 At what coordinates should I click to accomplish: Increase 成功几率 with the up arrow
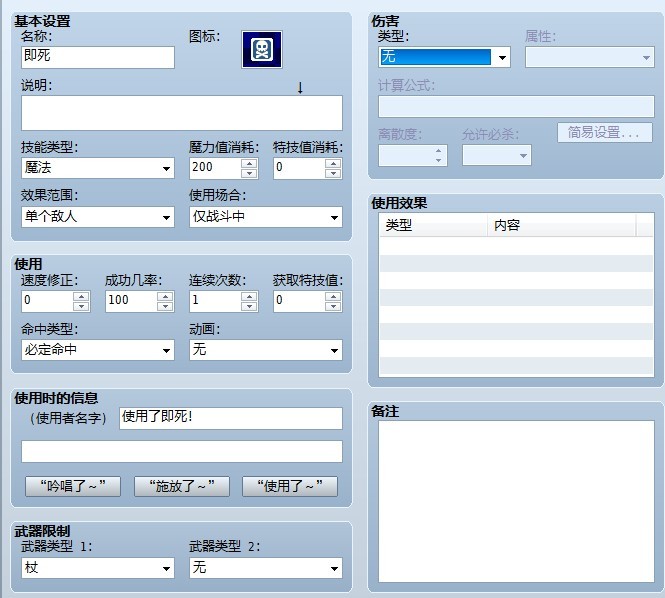(x=165, y=296)
